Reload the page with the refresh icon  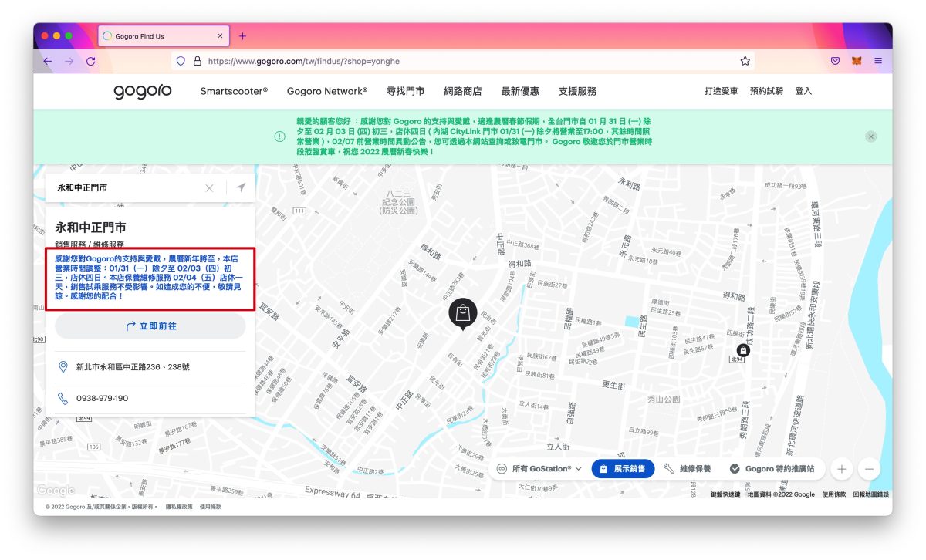pos(91,61)
